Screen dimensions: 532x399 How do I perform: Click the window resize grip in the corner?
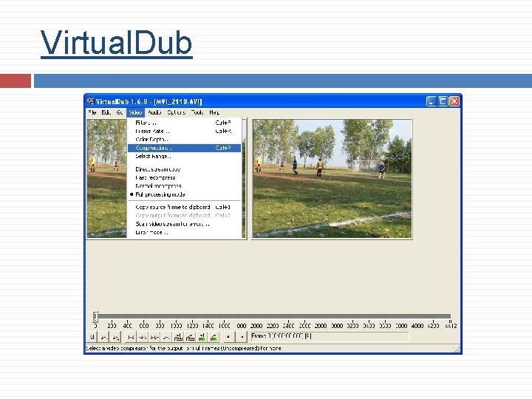[457, 349]
